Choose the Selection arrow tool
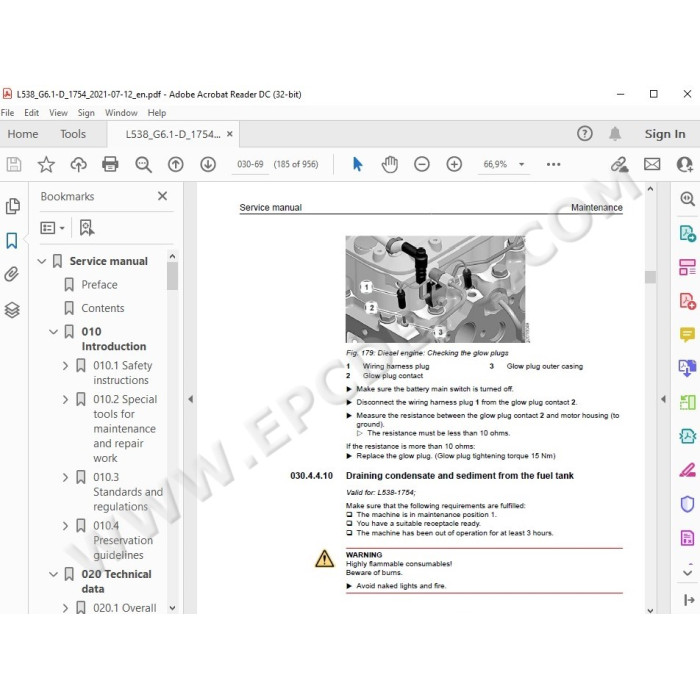The height and width of the screenshot is (700, 700). coord(358,164)
